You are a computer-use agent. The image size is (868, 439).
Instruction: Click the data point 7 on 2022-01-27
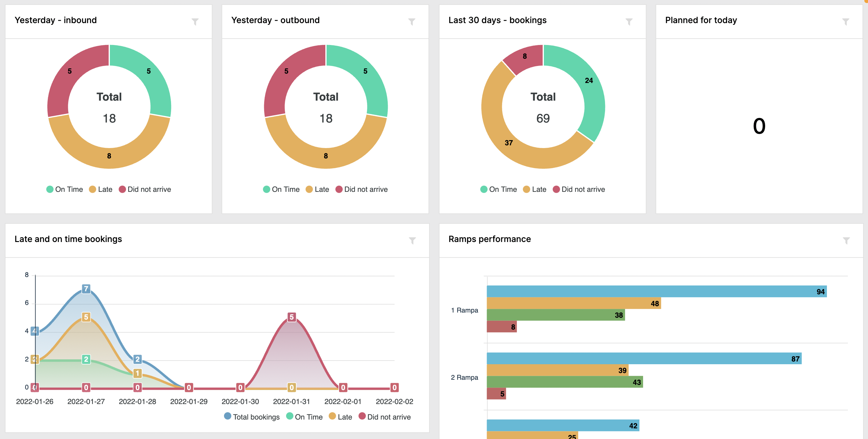pos(86,289)
